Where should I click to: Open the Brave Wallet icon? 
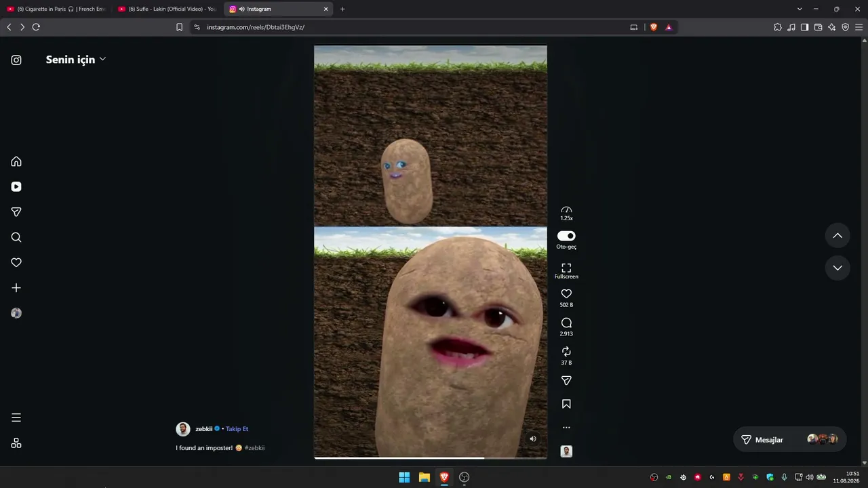tap(818, 27)
